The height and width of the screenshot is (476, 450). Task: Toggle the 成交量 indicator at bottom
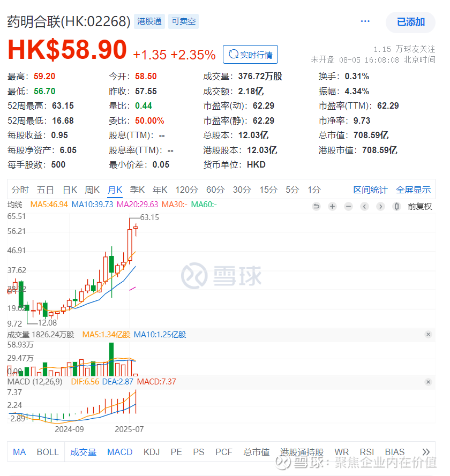point(83,452)
